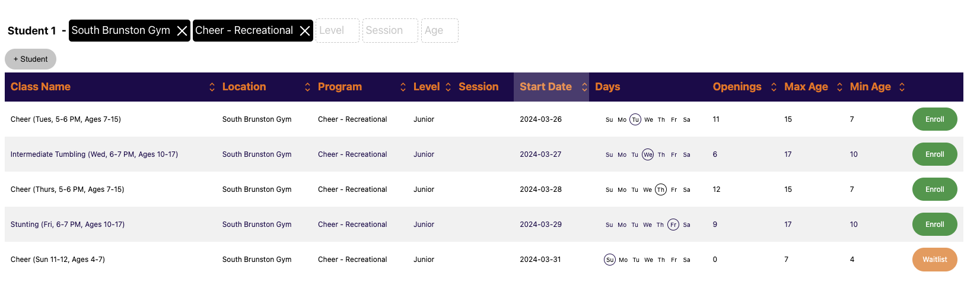The image size is (980, 297).
Task: Open the Age filter dropdown
Action: point(439,30)
